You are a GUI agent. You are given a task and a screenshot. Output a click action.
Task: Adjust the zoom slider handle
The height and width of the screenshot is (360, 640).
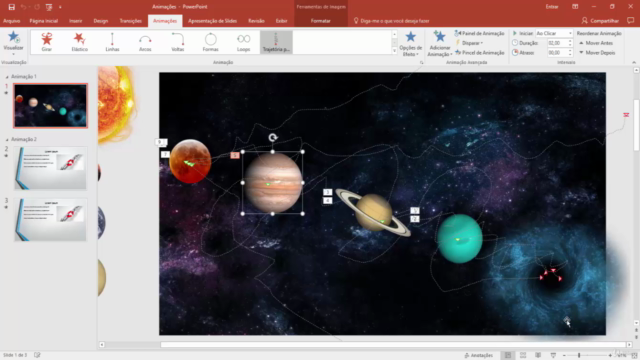pos(579,356)
